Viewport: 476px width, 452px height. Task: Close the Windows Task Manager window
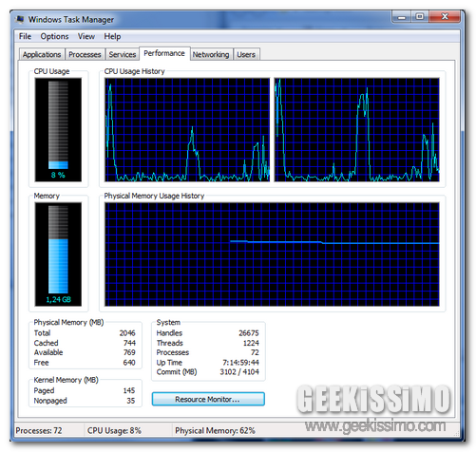coord(445,17)
